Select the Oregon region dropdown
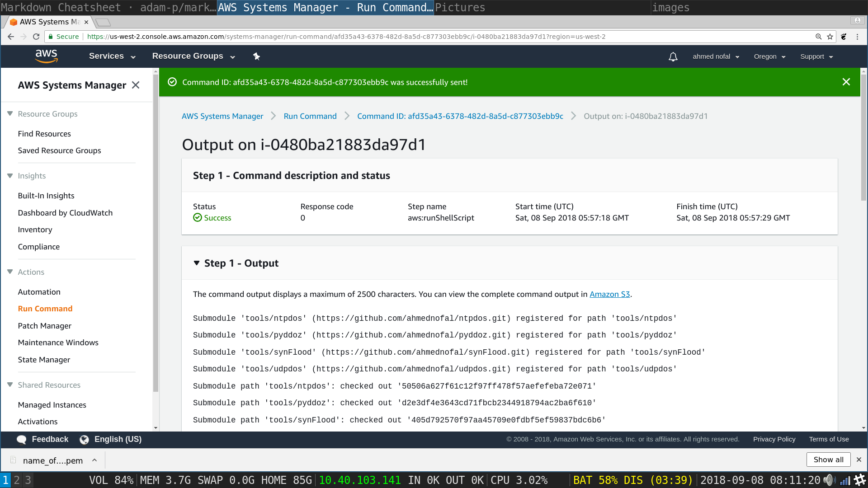This screenshot has height=488, width=868. click(x=769, y=56)
